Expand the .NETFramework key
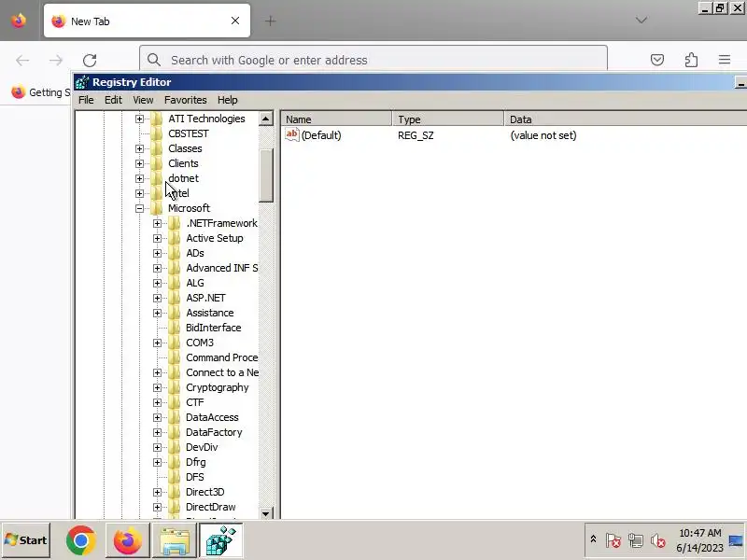The image size is (747, 560). tap(157, 223)
